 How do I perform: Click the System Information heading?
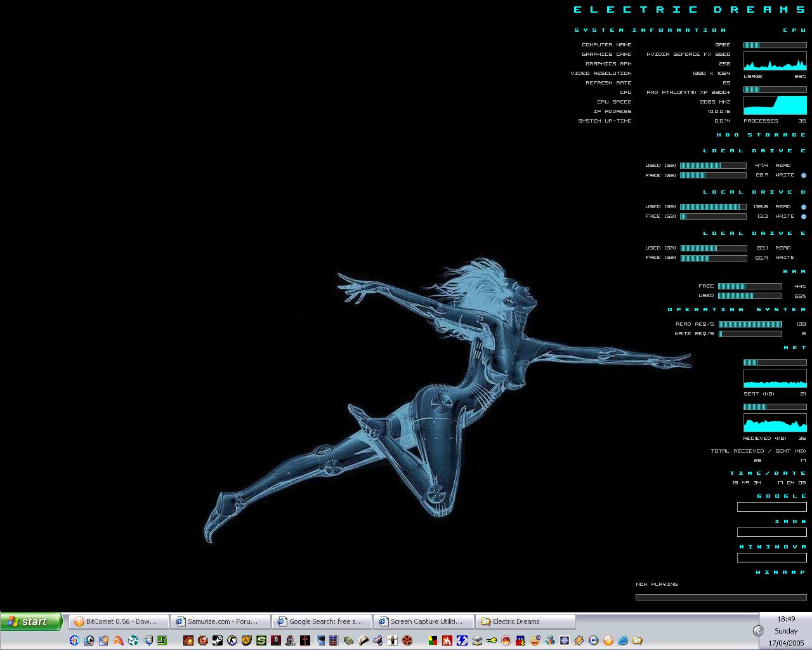point(650,30)
